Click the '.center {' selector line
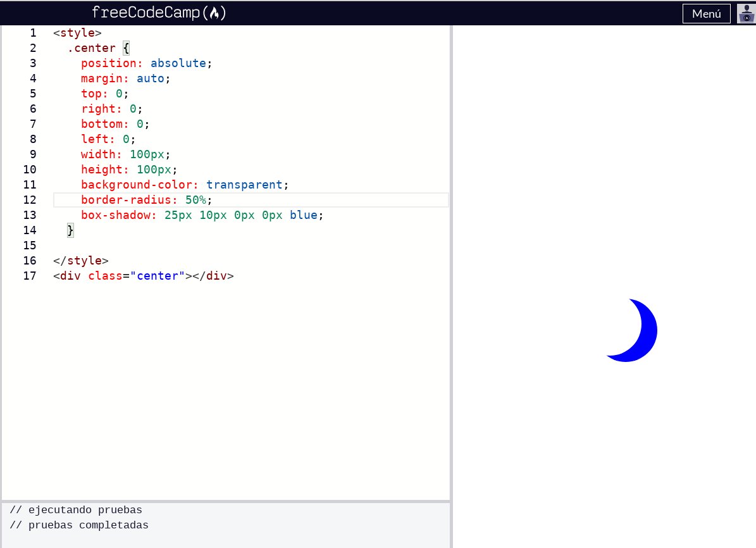756x548 pixels. pos(98,47)
